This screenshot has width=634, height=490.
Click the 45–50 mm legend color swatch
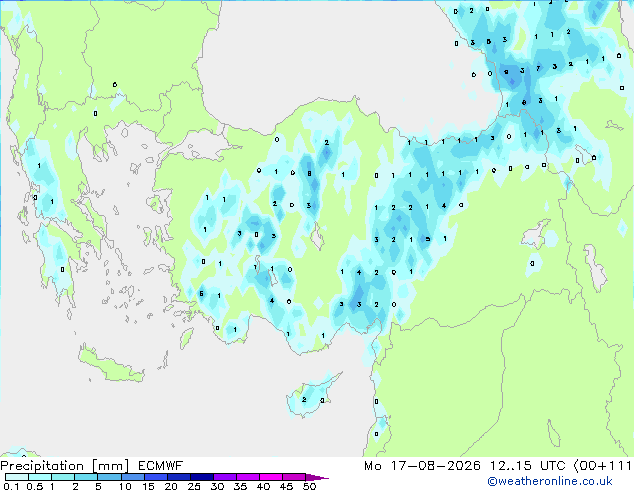tap(294, 477)
